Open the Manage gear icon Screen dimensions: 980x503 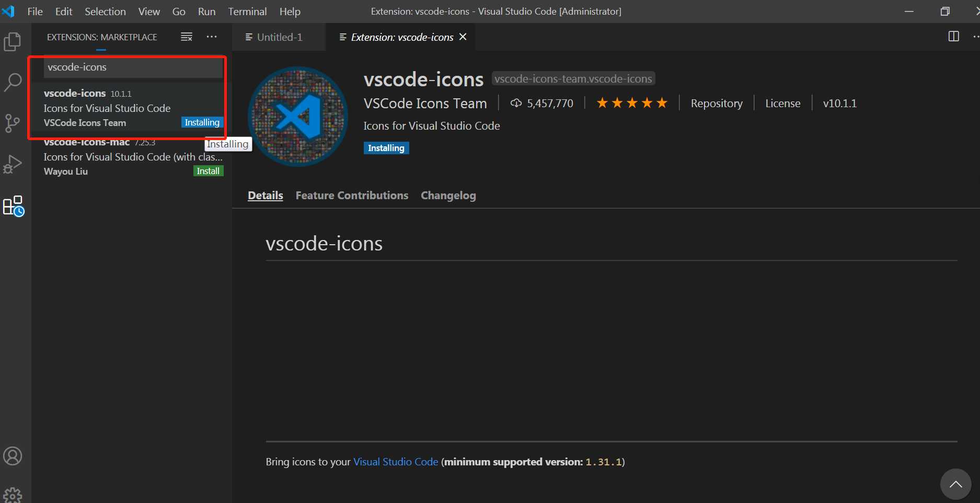(13, 495)
